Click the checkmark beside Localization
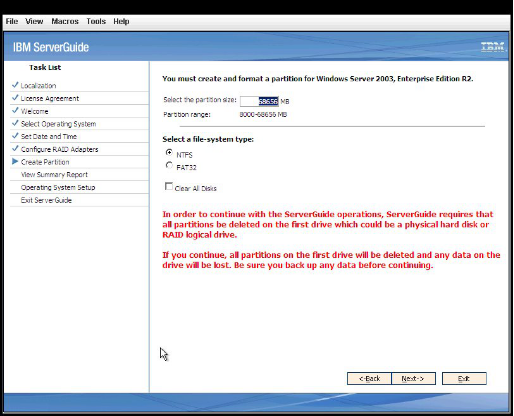514x416 pixels. 15,85
